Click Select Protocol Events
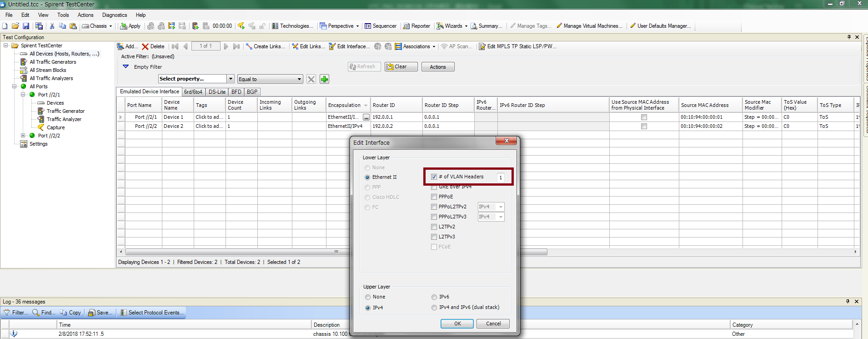The height and width of the screenshot is (339, 868). pyautogui.click(x=152, y=313)
